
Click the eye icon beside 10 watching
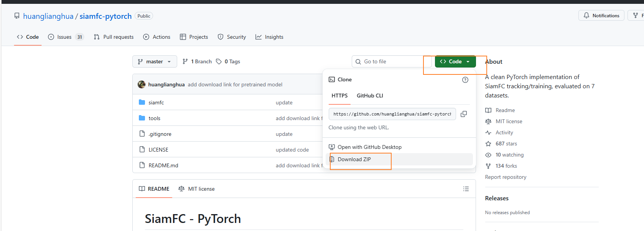pos(488,155)
